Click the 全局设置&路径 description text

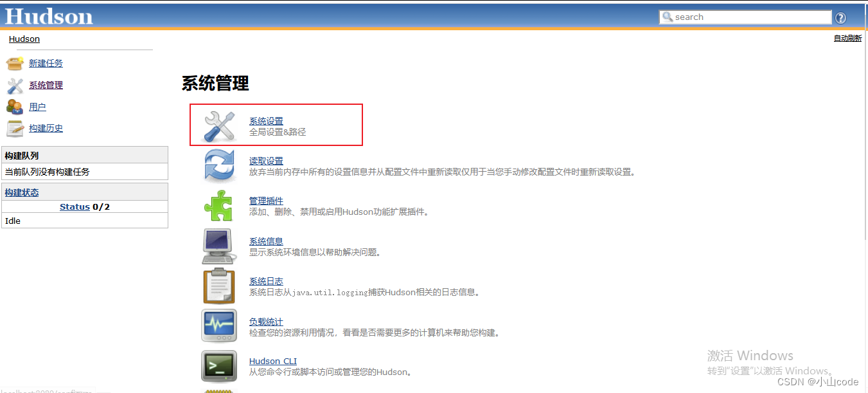pos(278,132)
